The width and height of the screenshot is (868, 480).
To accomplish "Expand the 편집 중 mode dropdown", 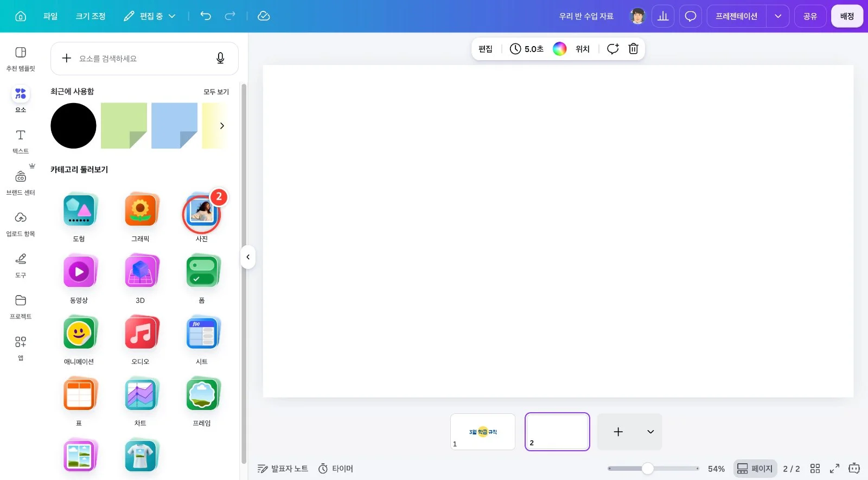I will (x=150, y=16).
